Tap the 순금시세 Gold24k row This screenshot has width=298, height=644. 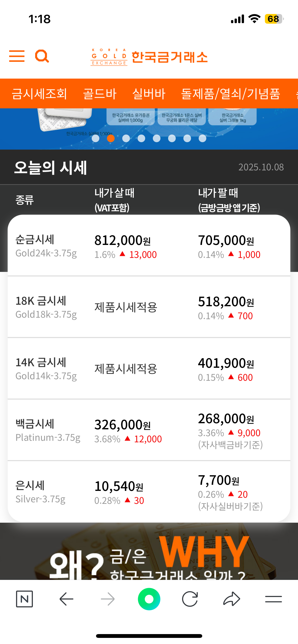pos(46,246)
